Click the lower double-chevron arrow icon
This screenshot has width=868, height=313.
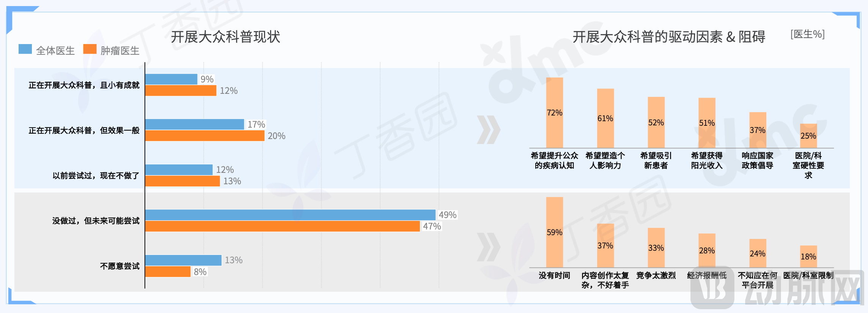(x=489, y=247)
